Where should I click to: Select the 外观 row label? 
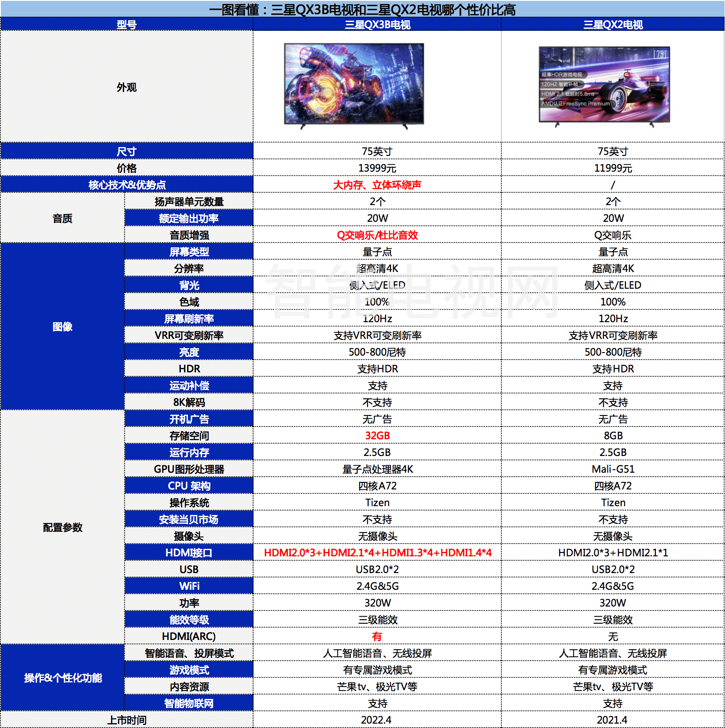127,87
